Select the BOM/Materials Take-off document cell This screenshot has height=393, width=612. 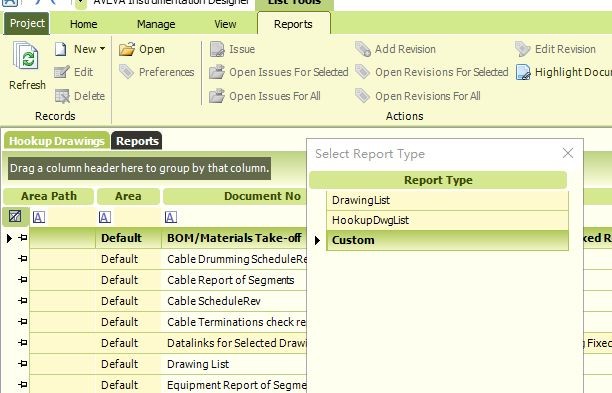(234, 238)
